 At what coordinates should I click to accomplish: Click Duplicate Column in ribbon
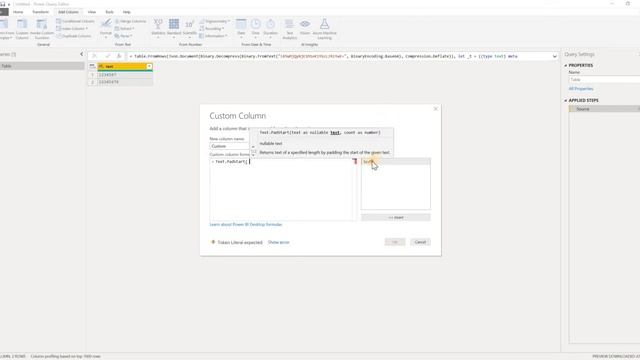74,36
